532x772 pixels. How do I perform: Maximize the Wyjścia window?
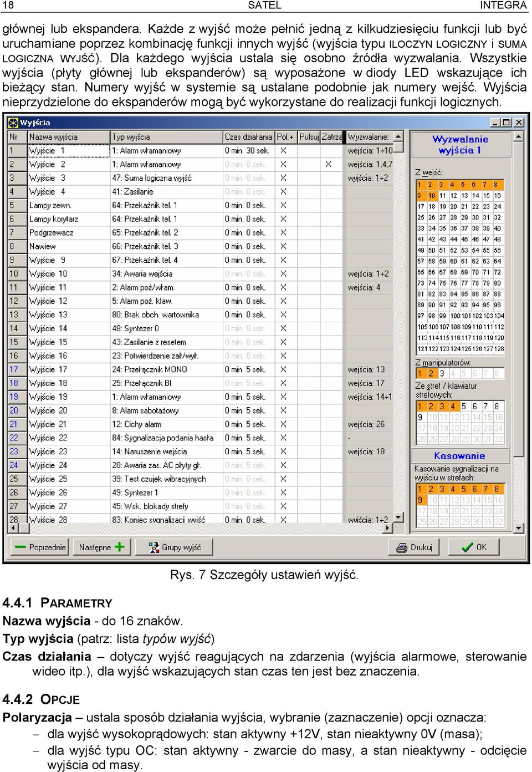(x=506, y=122)
